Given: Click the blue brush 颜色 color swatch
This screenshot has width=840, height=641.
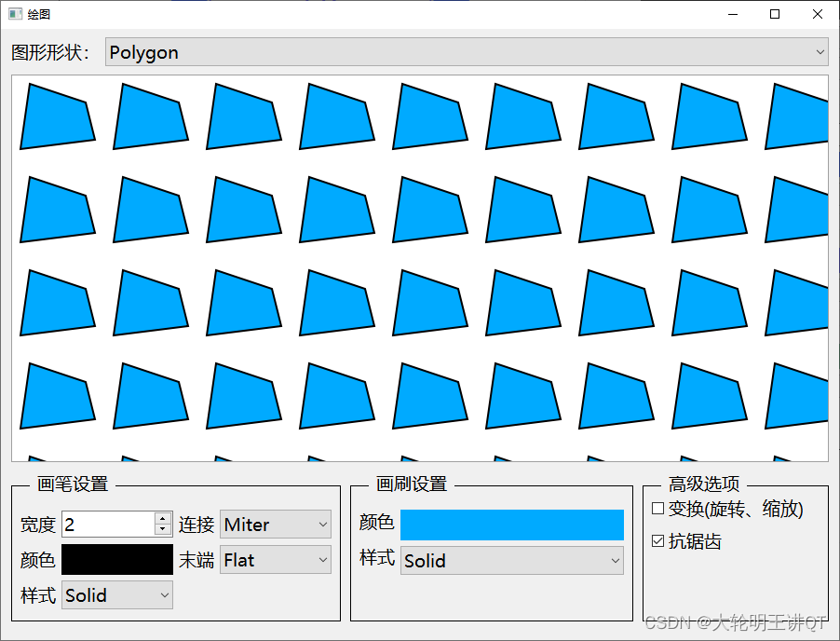Looking at the screenshot, I should (512, 525).
